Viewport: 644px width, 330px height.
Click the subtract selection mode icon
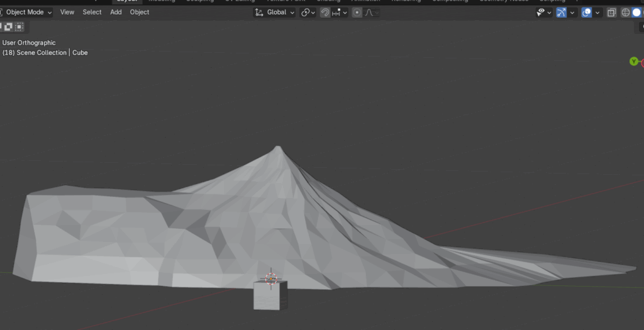pyautogui.click(x=19, y=26)
